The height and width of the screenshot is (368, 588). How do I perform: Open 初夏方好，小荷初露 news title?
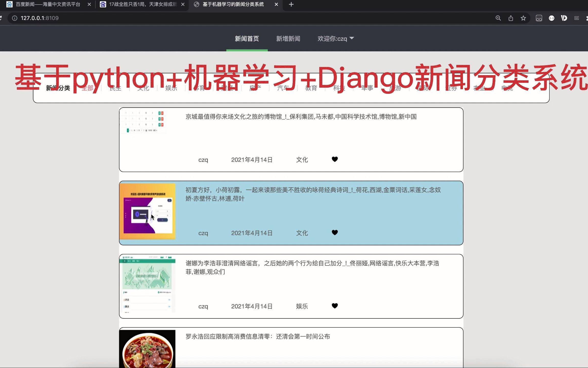click(313, 194)
